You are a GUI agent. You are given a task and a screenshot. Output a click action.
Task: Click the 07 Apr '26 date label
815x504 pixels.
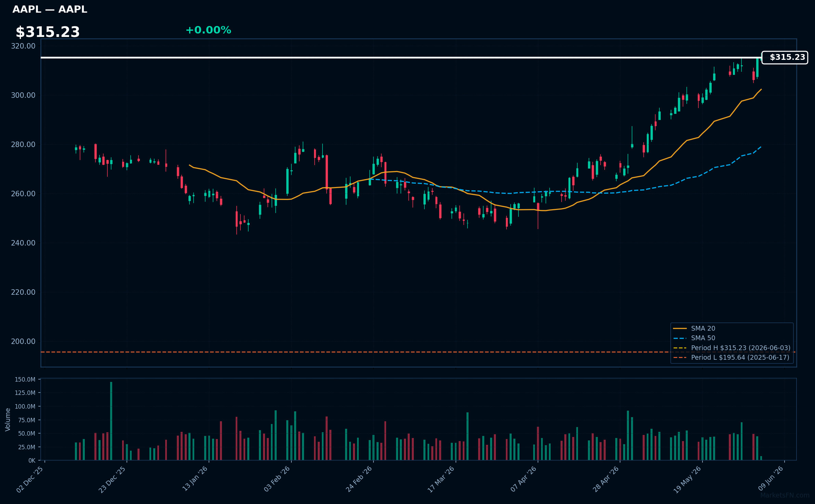click(x=524, y=479)
